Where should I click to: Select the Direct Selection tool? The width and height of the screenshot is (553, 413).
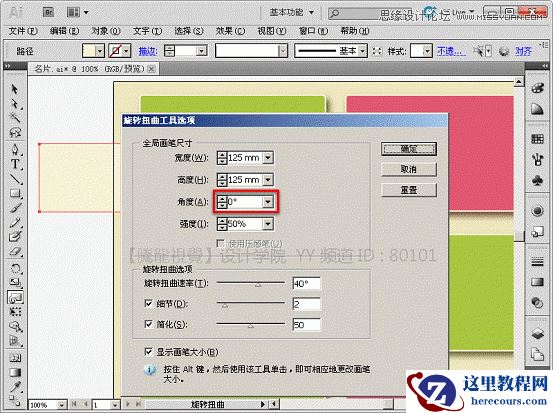(15, 103)
